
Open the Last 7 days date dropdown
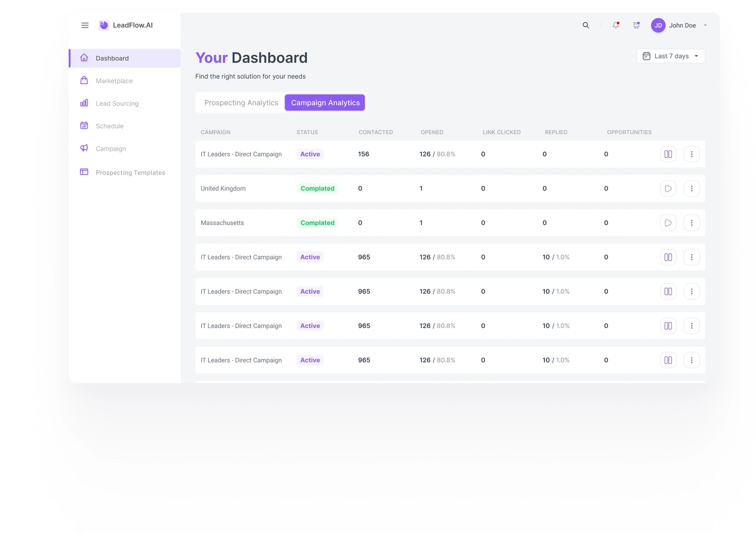[x=670, y=56]
